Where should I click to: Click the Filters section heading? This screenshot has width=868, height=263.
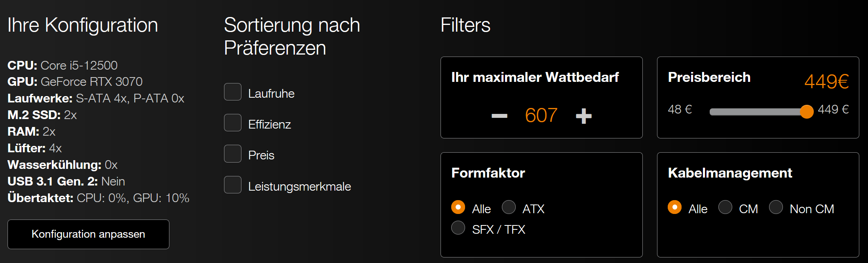[465, 25]
